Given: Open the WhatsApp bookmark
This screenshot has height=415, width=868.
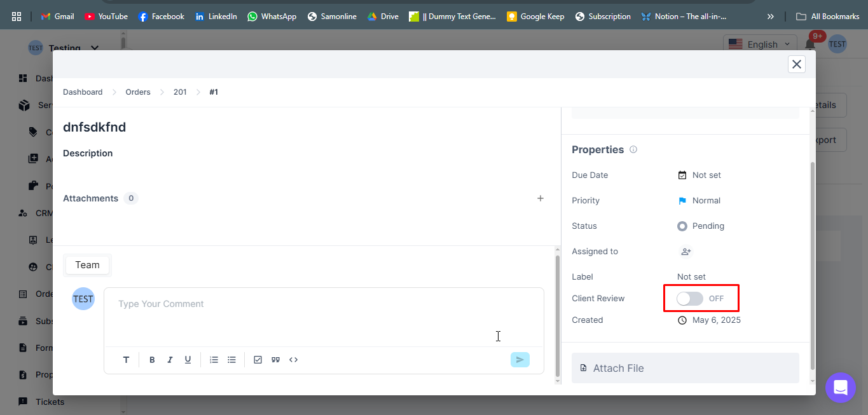Looking at the screenshot, I should pyautogui.click(x=272, y=17).
